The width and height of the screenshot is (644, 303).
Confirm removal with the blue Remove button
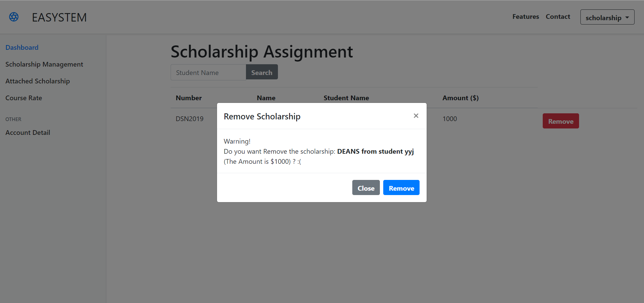[x=401, y=188]
